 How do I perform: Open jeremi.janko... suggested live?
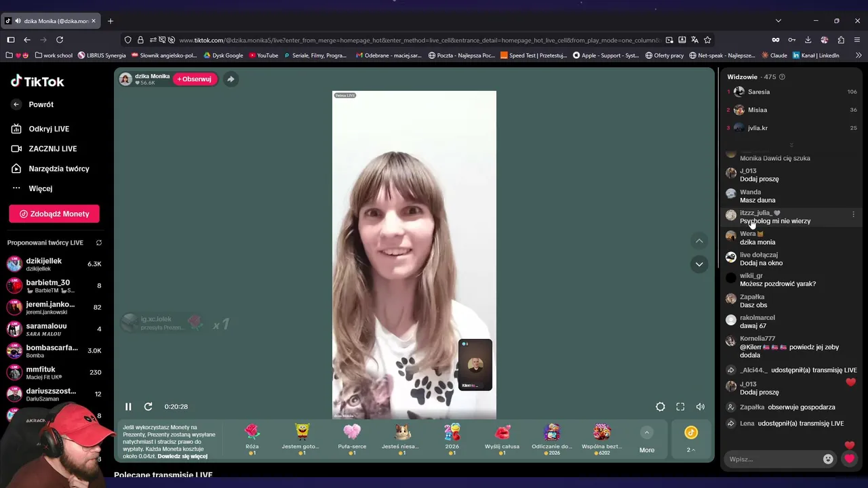pyautogui.click(x=54, y=308)
